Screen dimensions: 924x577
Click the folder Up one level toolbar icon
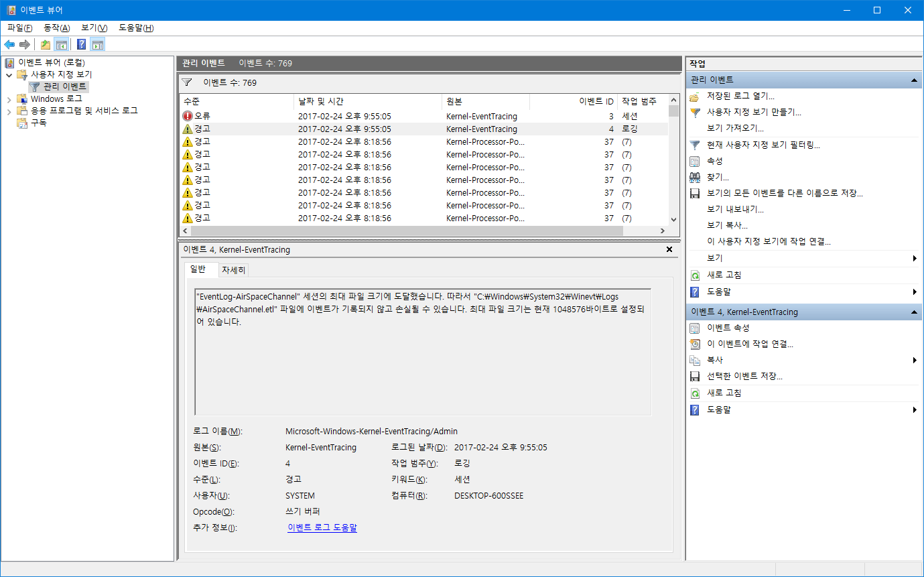(45, 45)
